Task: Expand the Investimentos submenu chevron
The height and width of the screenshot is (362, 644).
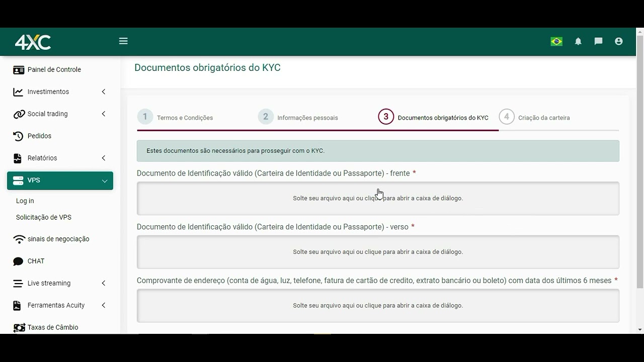Action: click(104, 92)
